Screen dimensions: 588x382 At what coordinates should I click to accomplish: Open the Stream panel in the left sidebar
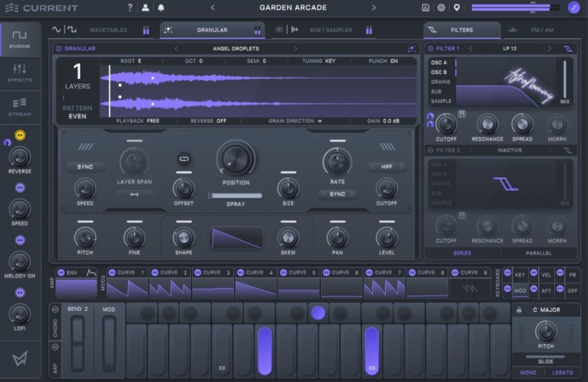19,107
